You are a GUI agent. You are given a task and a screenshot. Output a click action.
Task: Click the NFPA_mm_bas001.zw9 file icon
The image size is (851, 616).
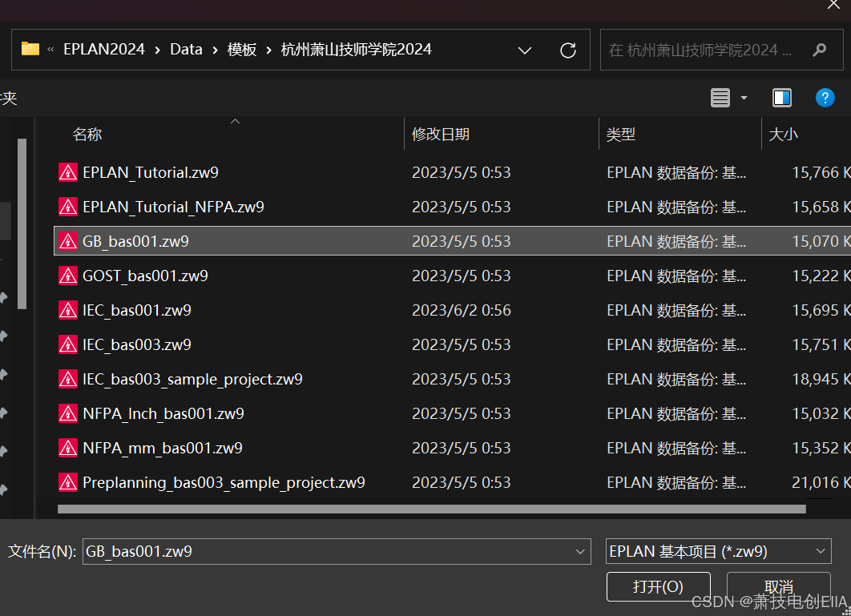pos(68,449)
